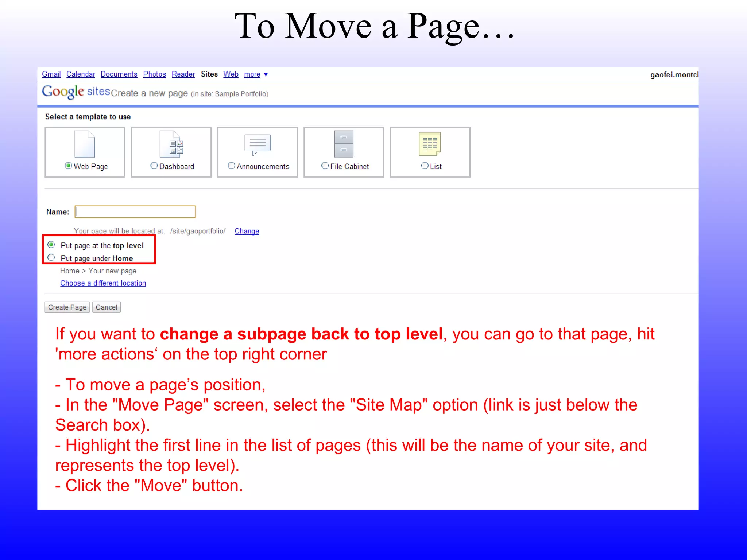Image resolution: width=747 pixels, height=560 pixels.
Task: Click the Sites item in top bar
Action: coord(209,74)
